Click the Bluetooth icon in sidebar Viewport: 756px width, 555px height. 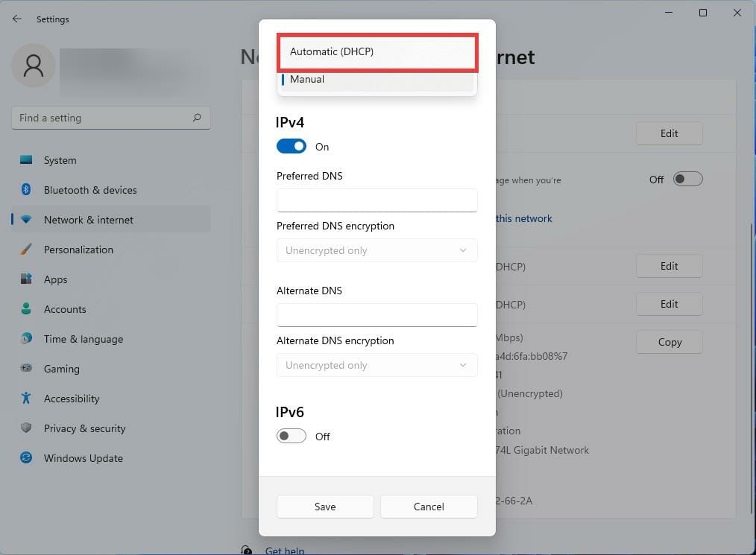(x=26, y=190)
